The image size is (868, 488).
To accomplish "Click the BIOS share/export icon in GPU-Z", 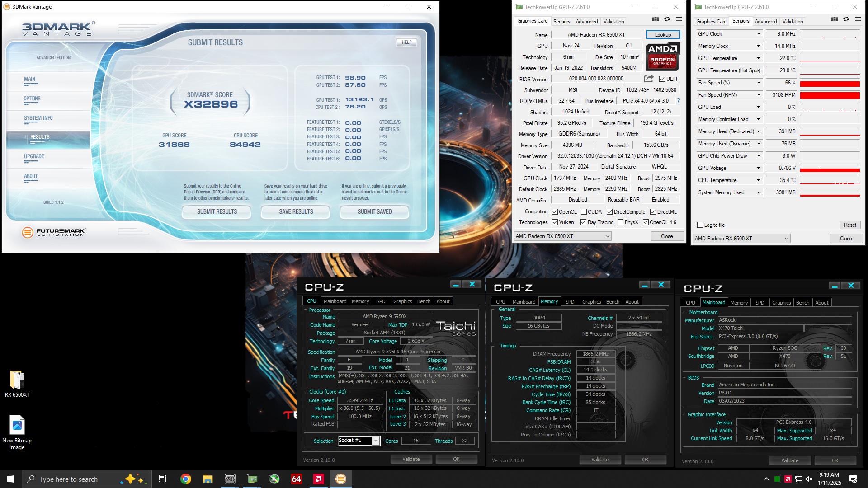I will click(649, 79).
